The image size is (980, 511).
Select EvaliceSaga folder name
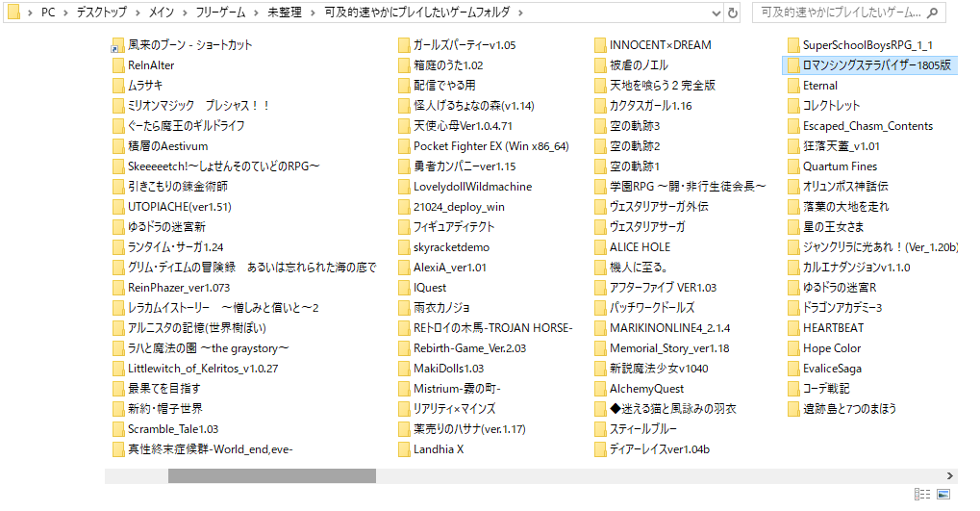click(832, 369)
